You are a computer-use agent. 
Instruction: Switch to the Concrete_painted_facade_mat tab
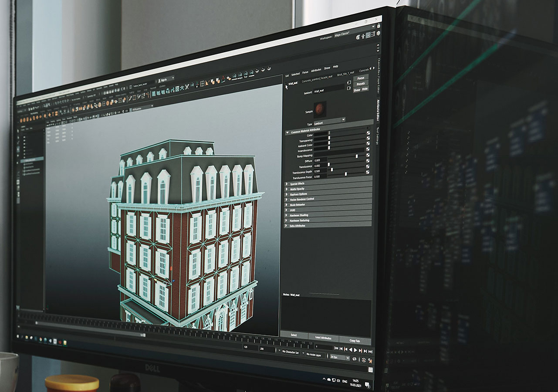[317, 78]
